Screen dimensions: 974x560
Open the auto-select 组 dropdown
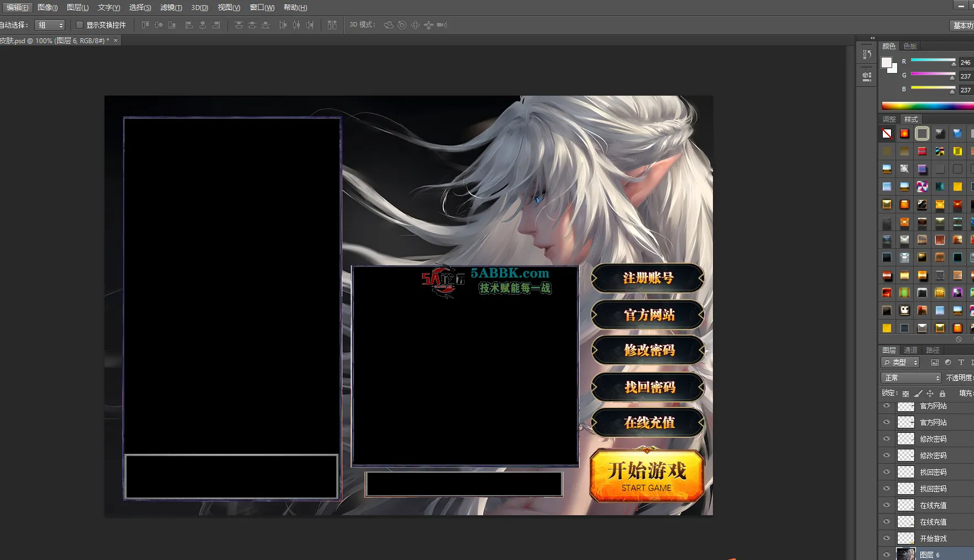click(50, 25)
